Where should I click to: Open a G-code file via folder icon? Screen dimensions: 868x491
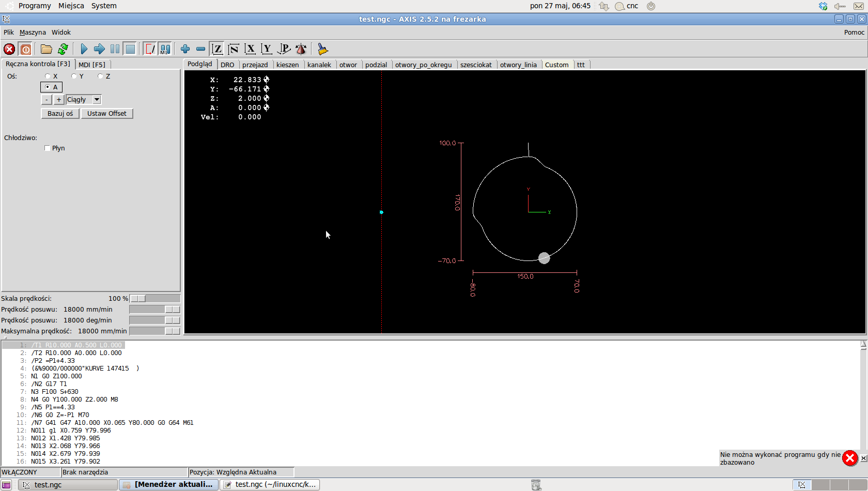(x=47, y=49)
